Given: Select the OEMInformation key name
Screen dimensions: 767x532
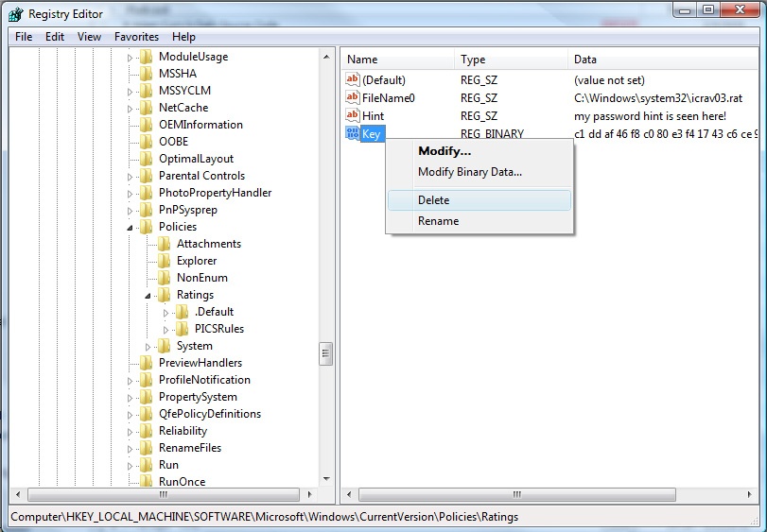Looking at the screenshot, I should [200, 125].
